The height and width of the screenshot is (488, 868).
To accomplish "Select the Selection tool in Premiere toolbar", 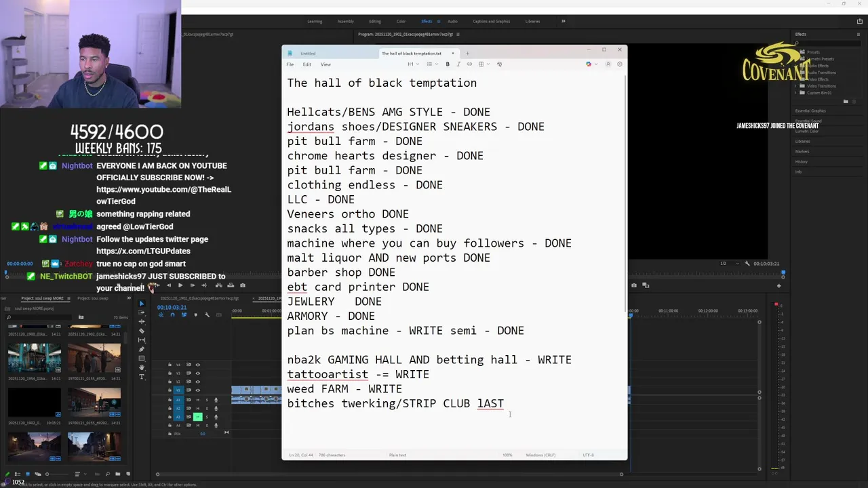I will coord(142,303).
